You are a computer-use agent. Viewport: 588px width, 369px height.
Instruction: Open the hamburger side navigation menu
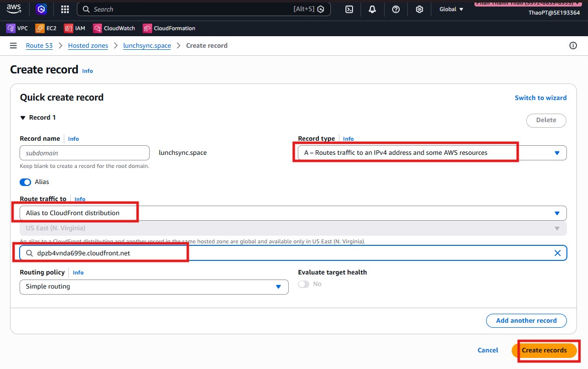(14, 46)
